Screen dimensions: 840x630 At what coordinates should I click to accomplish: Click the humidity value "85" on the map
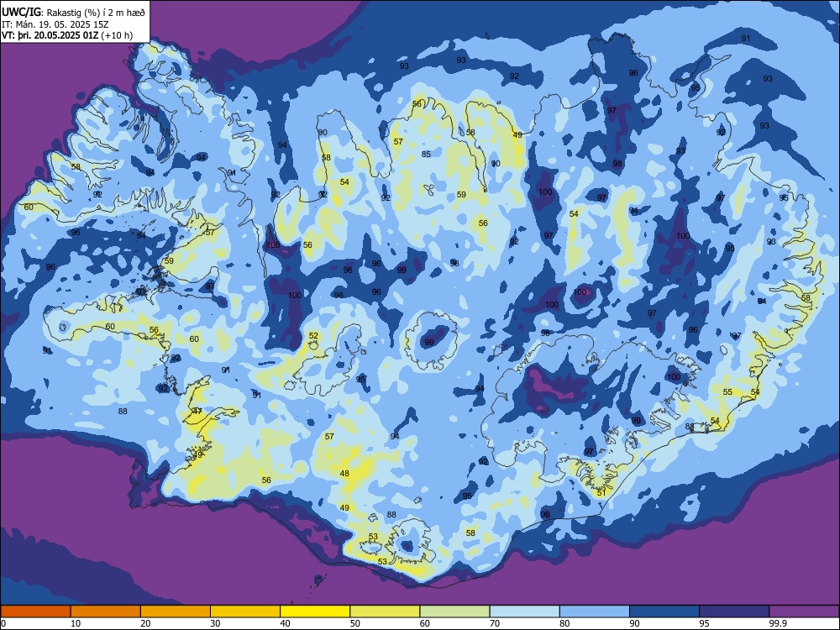[x=426, y=155]
